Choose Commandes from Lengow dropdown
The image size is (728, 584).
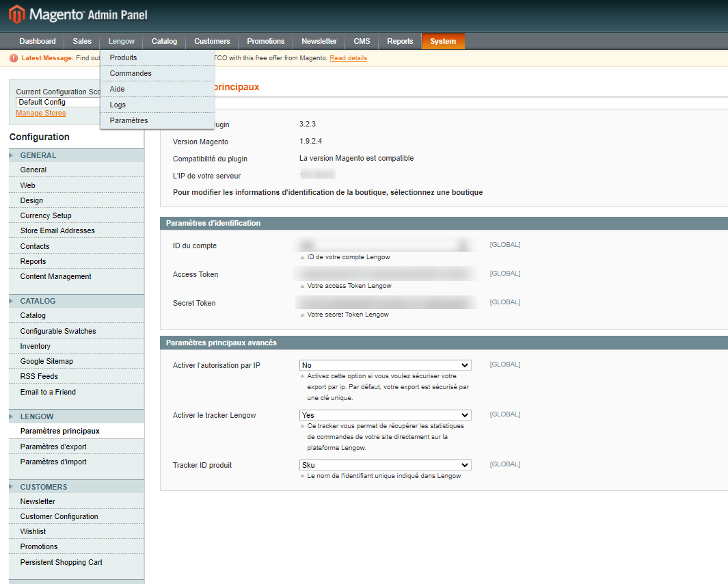(x=157, y=73)
